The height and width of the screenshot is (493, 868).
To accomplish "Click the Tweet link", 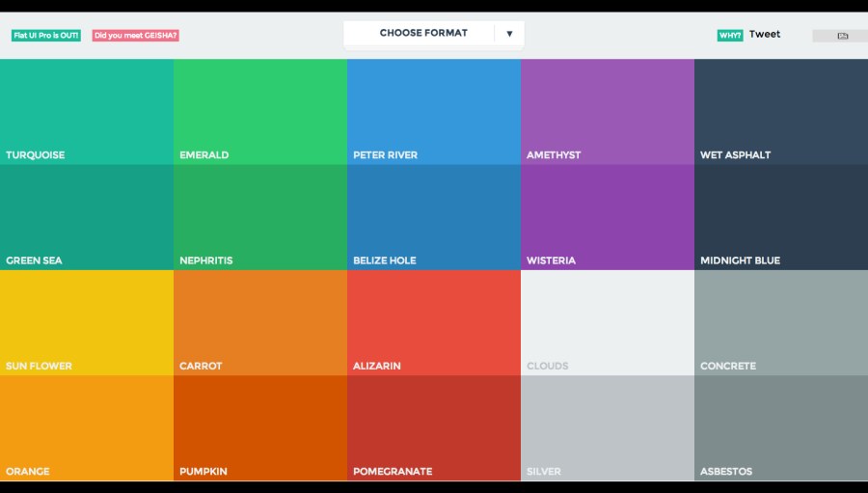I will (765, 35).
